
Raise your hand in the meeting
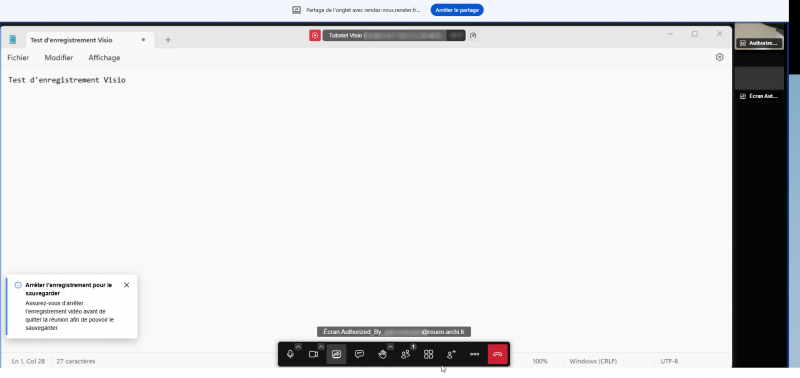point(382,355)
